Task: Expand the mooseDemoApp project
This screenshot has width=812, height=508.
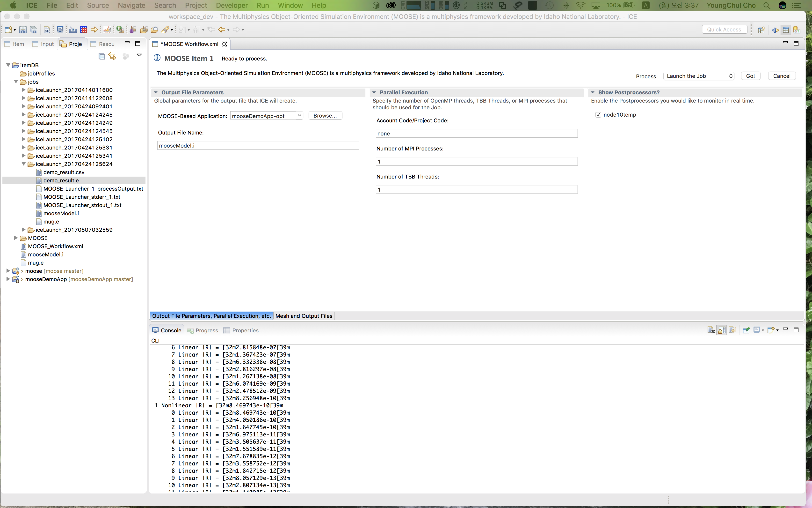Action: tap(8, 279)
